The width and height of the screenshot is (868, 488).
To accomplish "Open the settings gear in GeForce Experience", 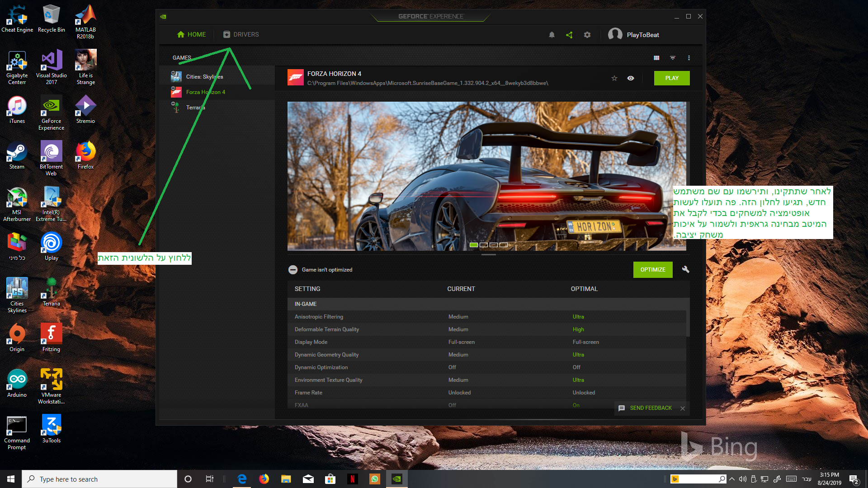I will [587, 35].
